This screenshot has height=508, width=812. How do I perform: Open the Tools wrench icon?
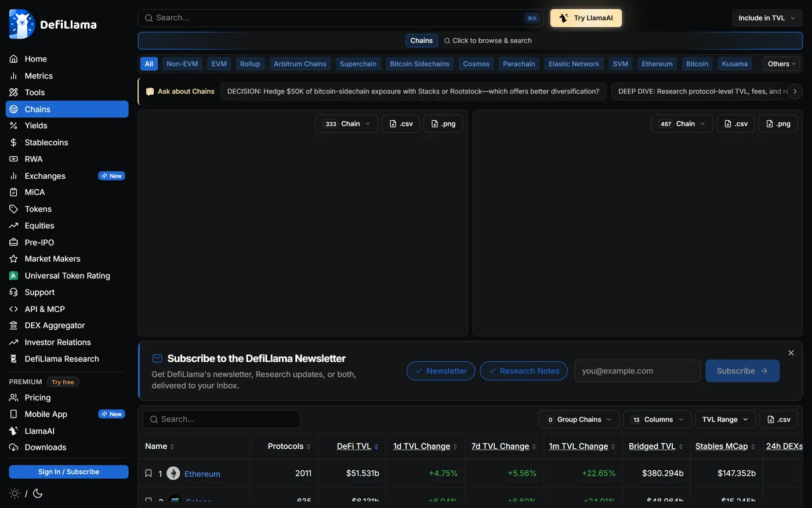(14, 92)
